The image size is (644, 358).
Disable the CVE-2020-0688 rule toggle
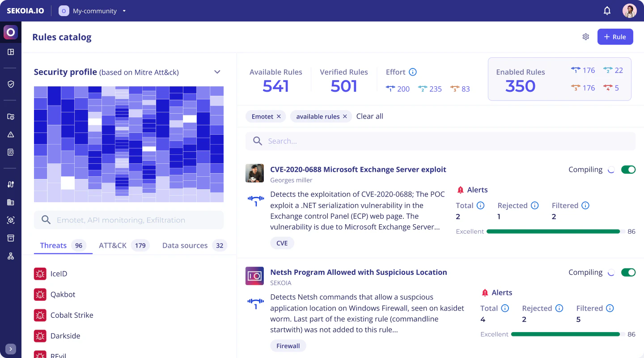pos(628,170)
